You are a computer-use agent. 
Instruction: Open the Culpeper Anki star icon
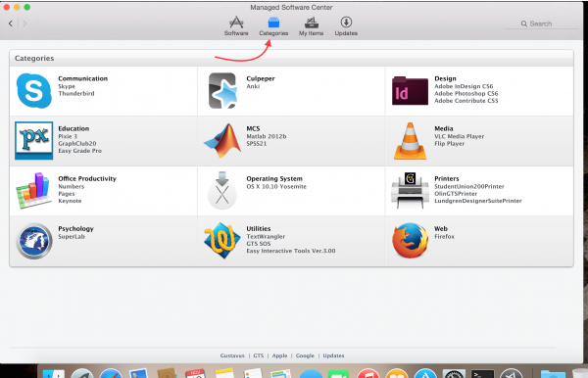[222, 91]
